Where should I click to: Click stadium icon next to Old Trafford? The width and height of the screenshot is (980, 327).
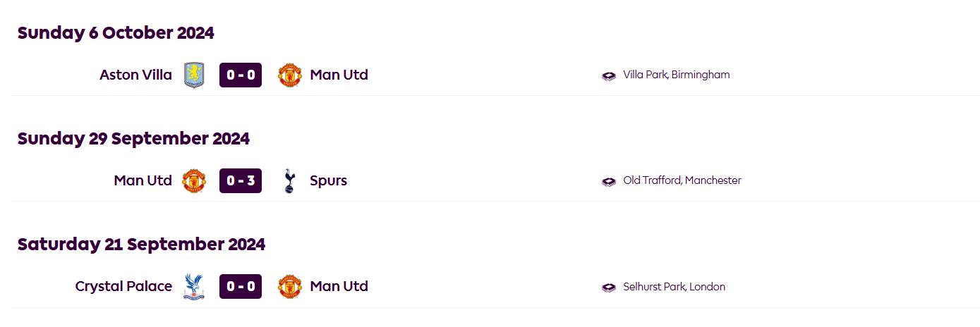[609, 181]
